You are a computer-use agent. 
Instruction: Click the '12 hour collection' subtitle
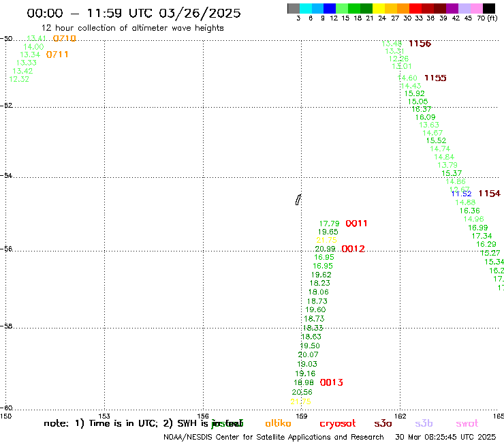tap(132, 28)
